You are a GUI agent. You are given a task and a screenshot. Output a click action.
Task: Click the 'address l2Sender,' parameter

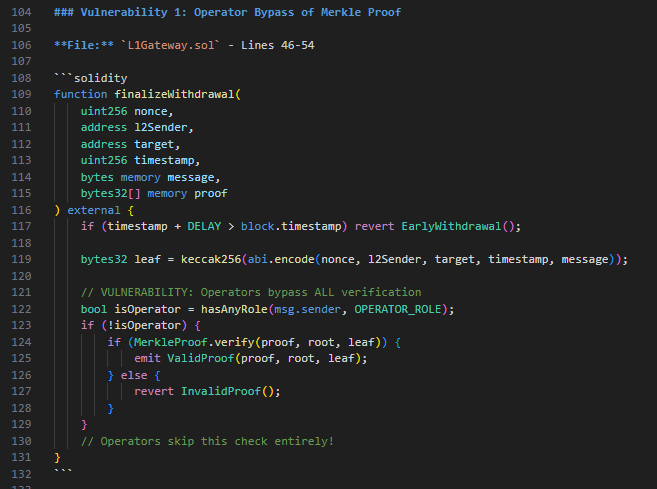(x=137, y=127)
